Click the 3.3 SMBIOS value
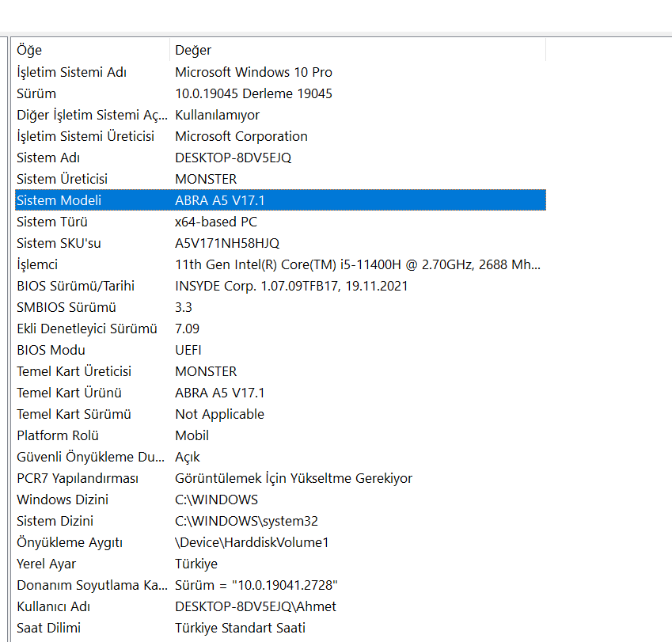 pyautogui.click(x=184, y=307)
